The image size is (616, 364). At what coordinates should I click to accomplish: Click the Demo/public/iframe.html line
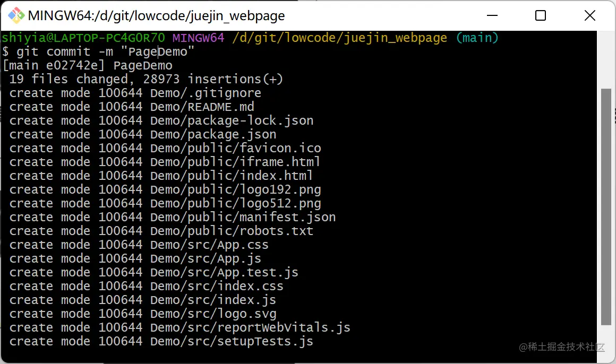165,162
